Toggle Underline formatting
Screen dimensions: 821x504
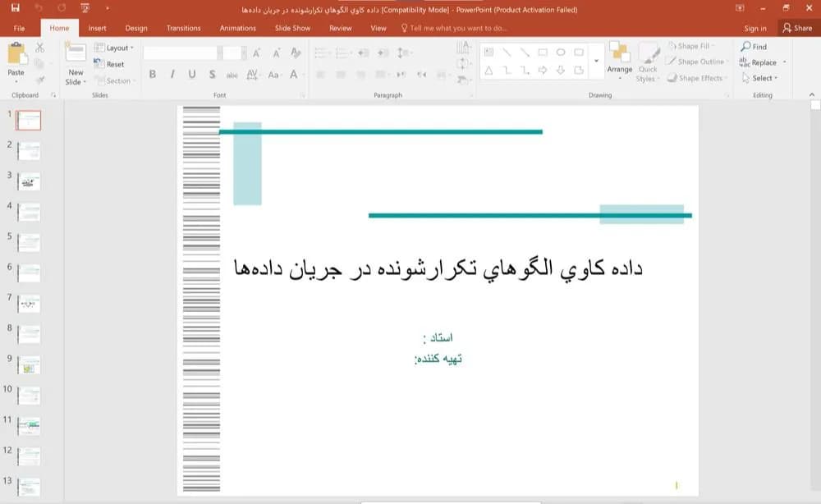(192, 75)
